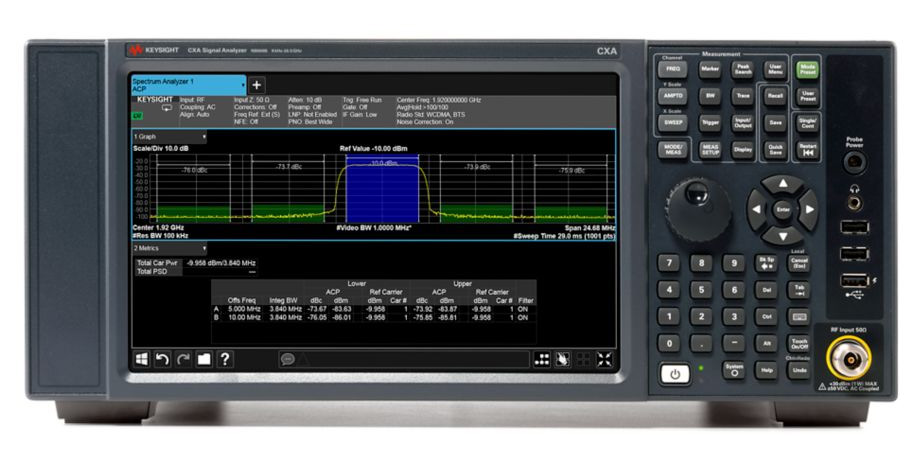Open the 2 Metrics dropdown

[169, 248]
